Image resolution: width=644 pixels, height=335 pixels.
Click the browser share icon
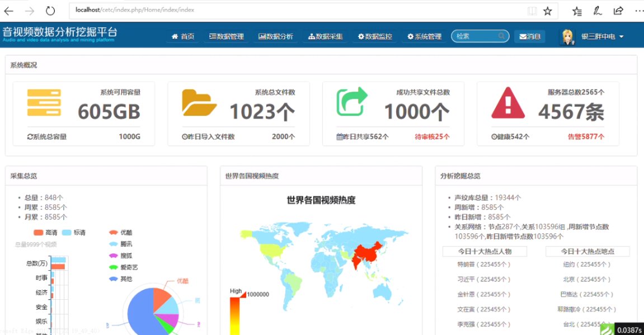(x=618, y=11)
